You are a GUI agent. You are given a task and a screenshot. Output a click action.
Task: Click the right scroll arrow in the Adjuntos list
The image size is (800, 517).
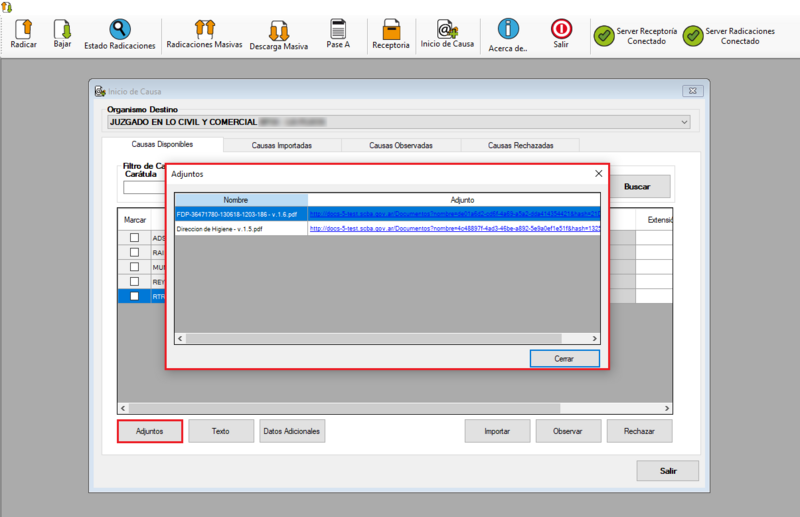click(594, 338)
